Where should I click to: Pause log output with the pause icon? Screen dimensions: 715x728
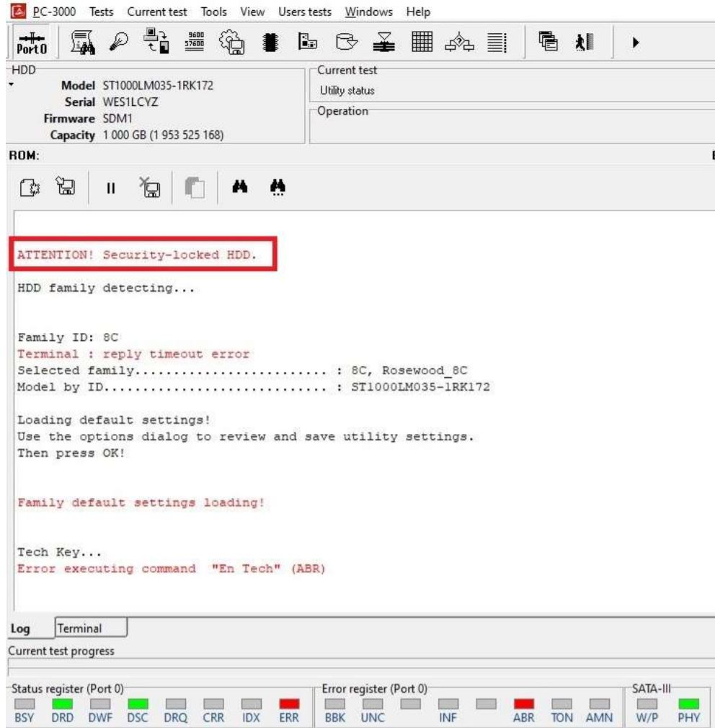pyautogui.click(x=110, y=188)
